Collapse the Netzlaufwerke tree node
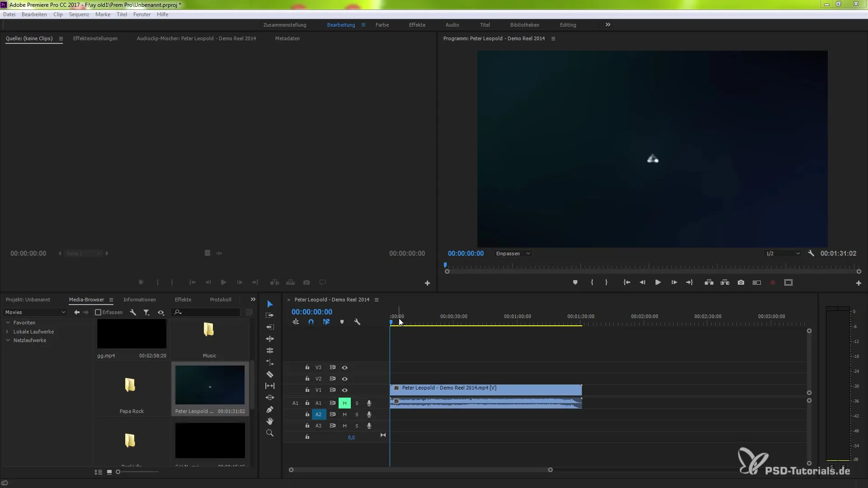868x488 pixels. tap(8, 340)
